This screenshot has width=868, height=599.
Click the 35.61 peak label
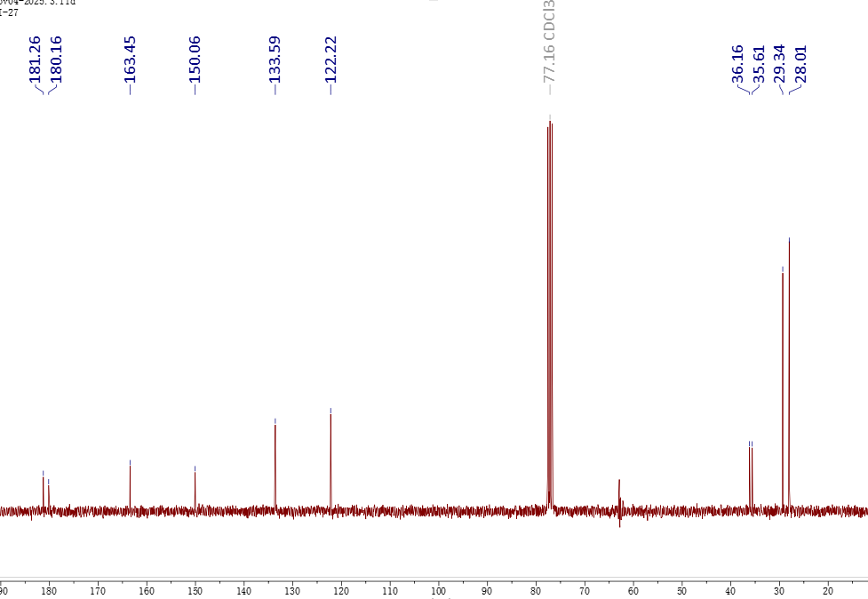pyautogui.click(x=759, y=64)
